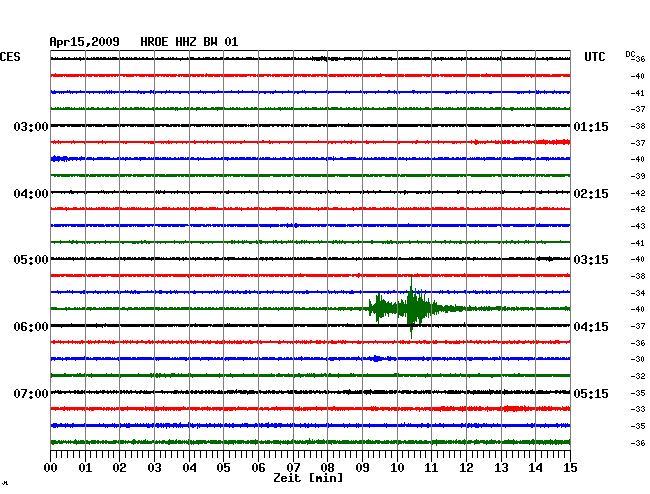Click the 02:15 UTC time label
Viewport: 650px width, 494px height.
[591, 194]
